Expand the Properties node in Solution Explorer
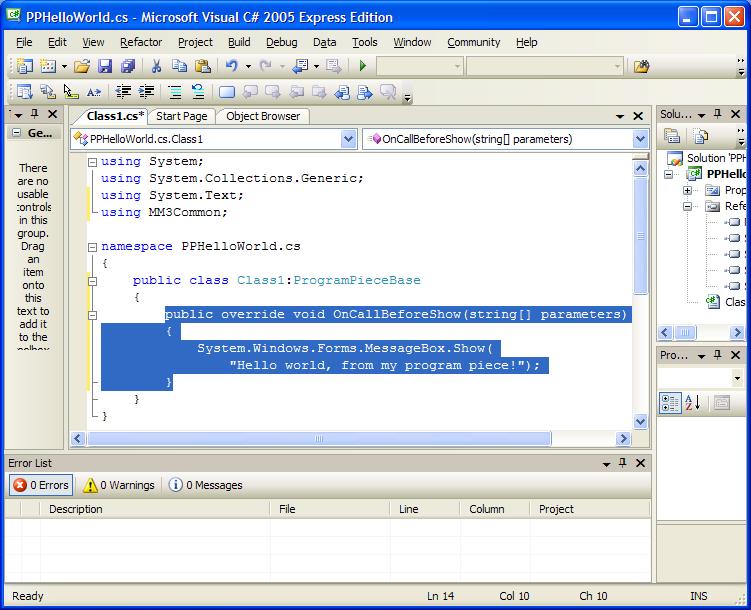 click(x=687, y=191)
